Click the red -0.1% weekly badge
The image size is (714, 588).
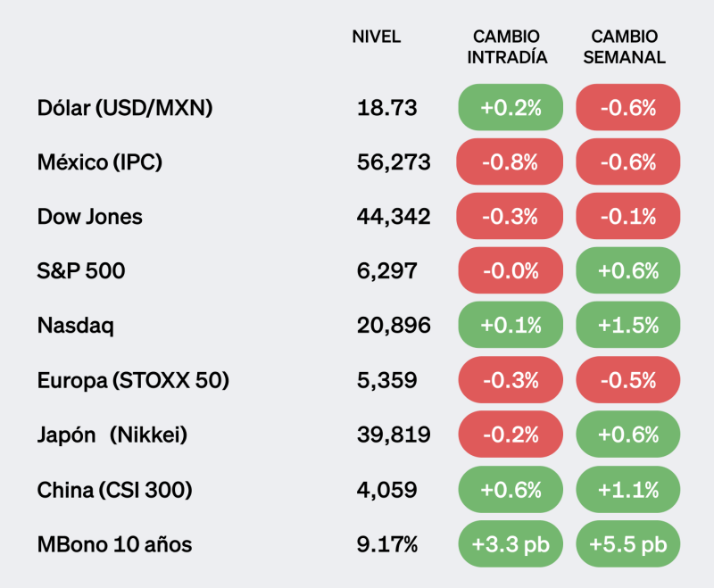point(628,217)
